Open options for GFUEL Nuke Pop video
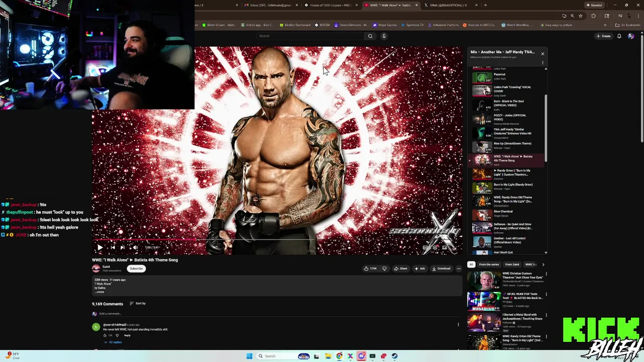Screen dimensions: 644x362 coord(546,295)
